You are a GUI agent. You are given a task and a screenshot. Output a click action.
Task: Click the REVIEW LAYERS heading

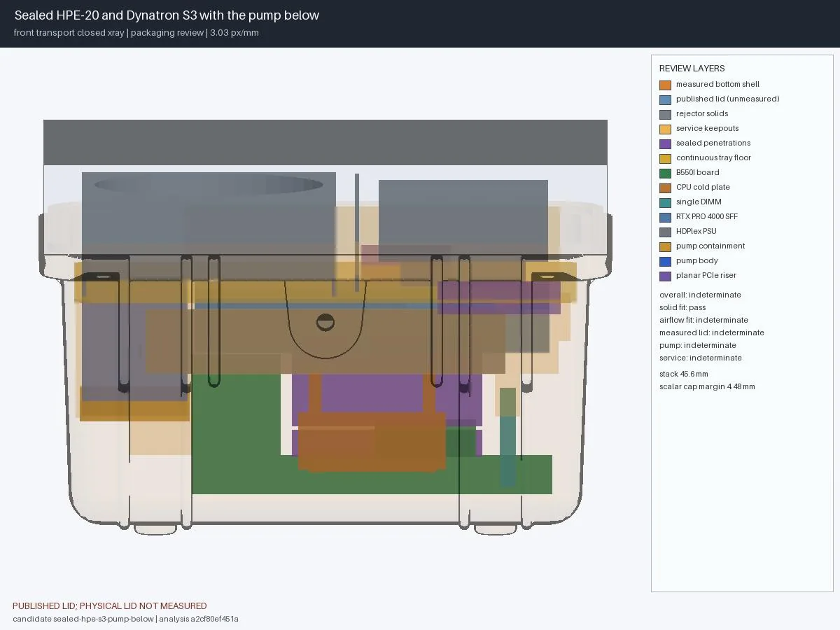(692, 69)
